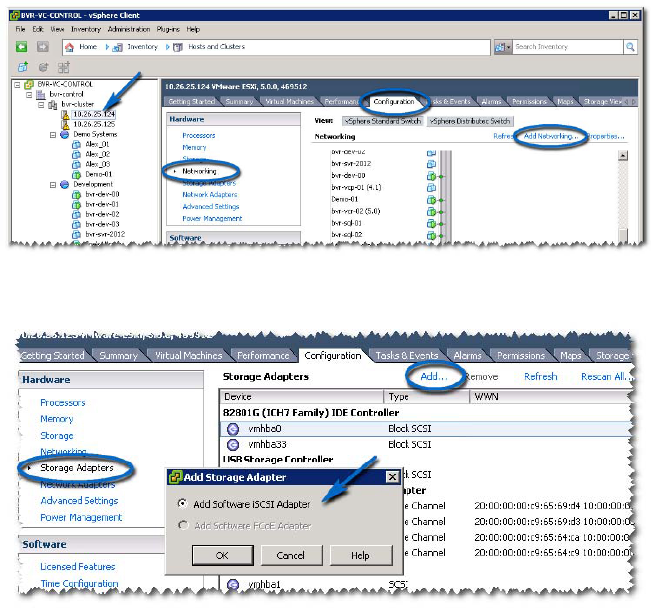Click Power Management in bottom Hardware list
This screenshot has width=651, height=609.
tap(81, 518)
